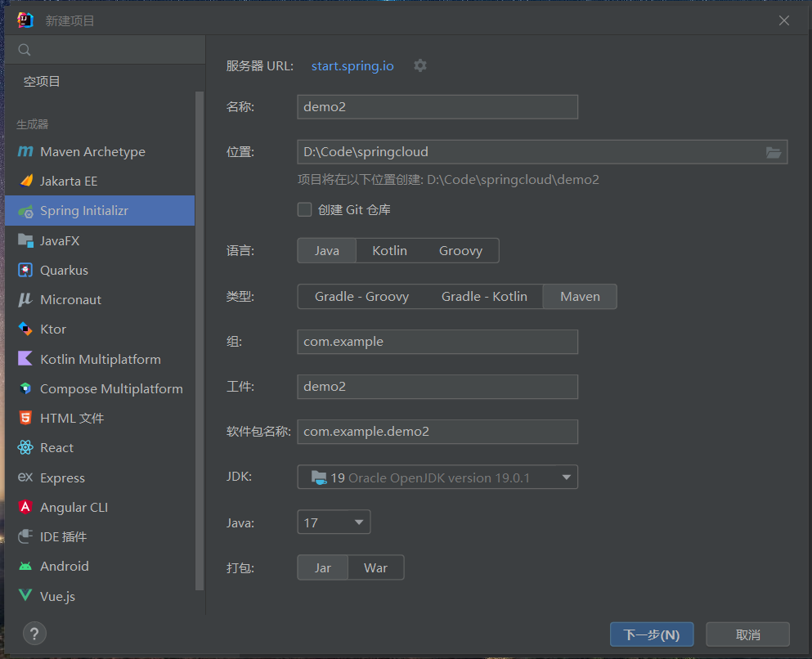Open server URL settings gear
Viewport: 812px width, 659px height.
pos(420,65)
